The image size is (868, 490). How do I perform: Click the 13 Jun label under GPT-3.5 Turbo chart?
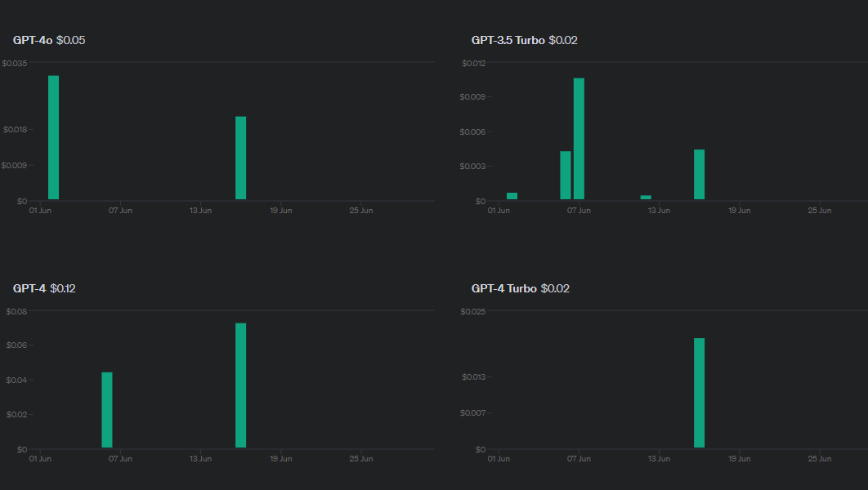659,210
